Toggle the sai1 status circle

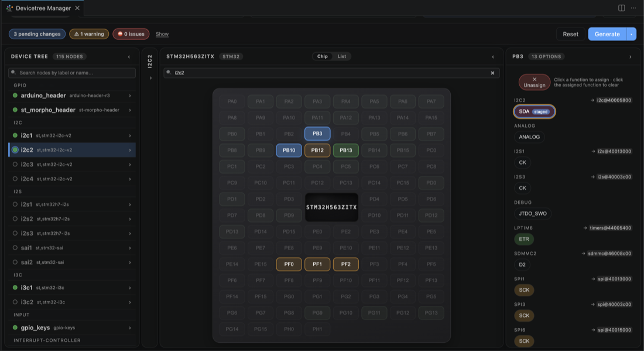point(15,248)
